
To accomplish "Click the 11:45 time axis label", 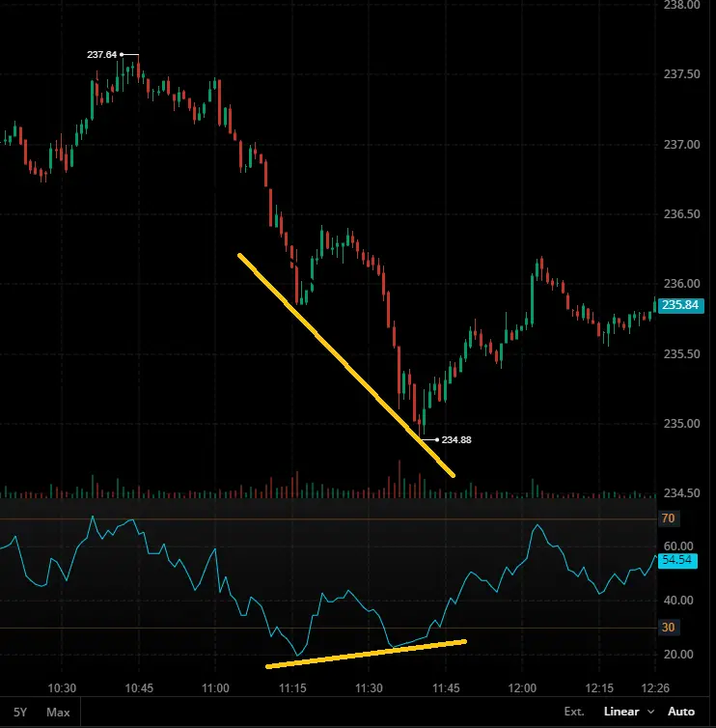I will coord(446,688).
